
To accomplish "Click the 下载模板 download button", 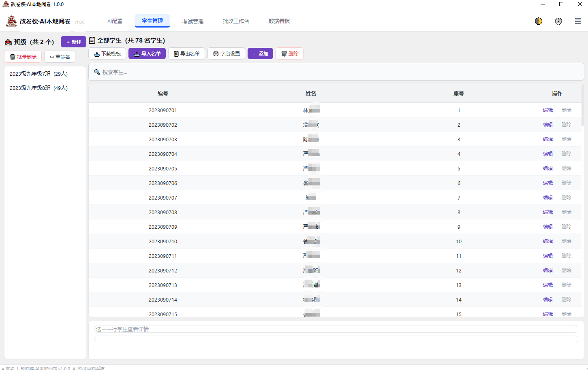I will pyautogui.click(x=107, y=53).
